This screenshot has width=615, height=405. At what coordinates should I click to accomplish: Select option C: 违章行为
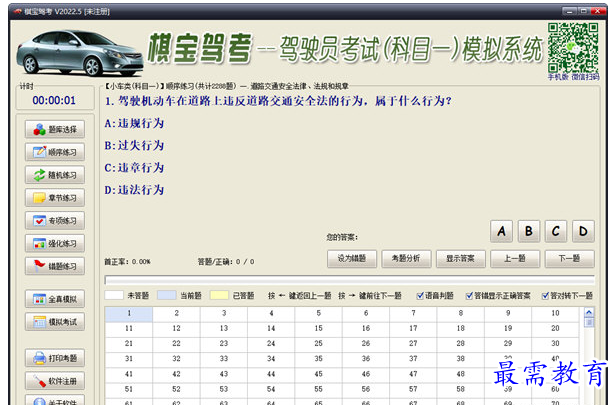[x=134, y=168]
